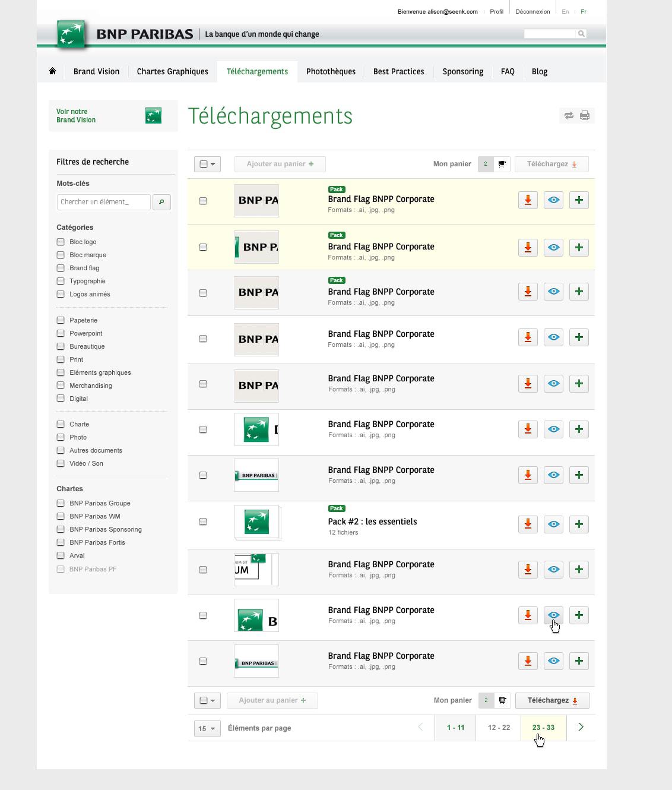The width and height of the screenshot is (672, 790).
Task: Click inside the Chercher un élément search field
Action: click(103, 202)
